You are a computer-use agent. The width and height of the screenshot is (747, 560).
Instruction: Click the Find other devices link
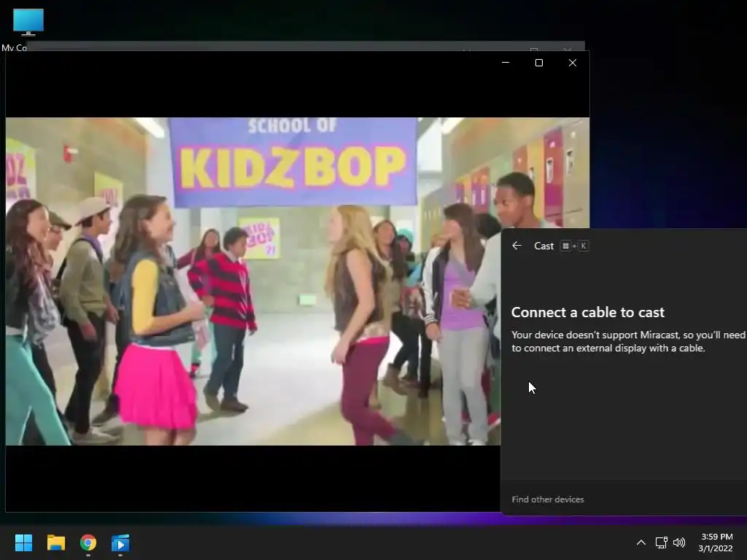(548, 499)
